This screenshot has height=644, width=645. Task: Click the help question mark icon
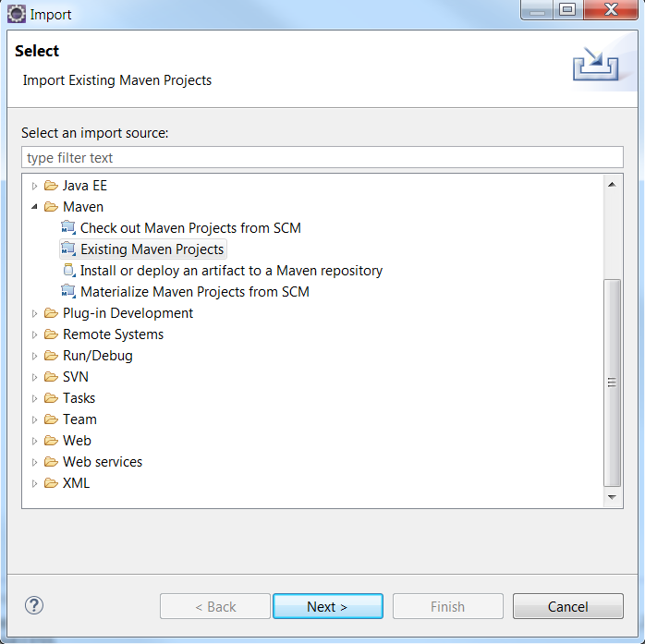tap(34, 606)
